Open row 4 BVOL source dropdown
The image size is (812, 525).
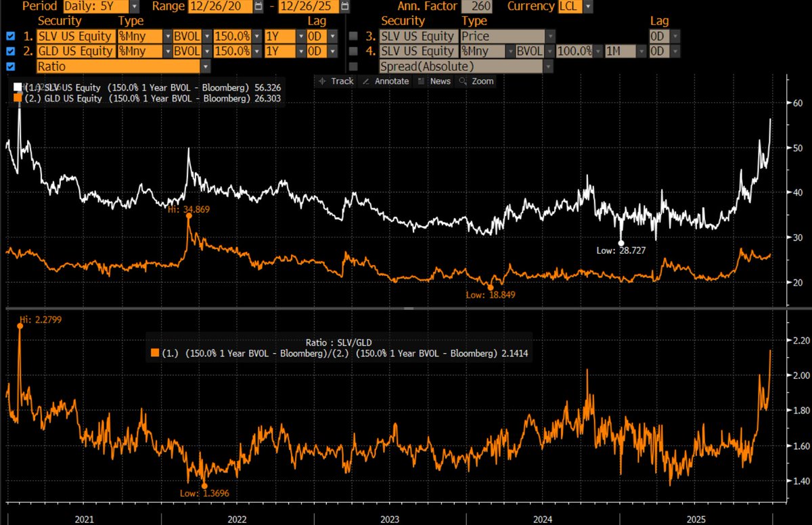[549, 51]
